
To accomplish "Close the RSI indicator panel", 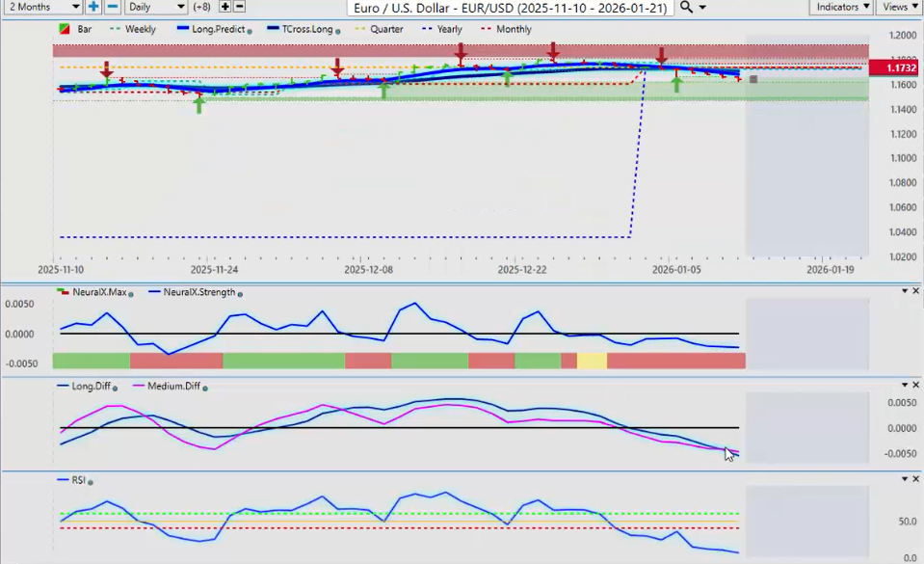I will (x=915, y=479).
